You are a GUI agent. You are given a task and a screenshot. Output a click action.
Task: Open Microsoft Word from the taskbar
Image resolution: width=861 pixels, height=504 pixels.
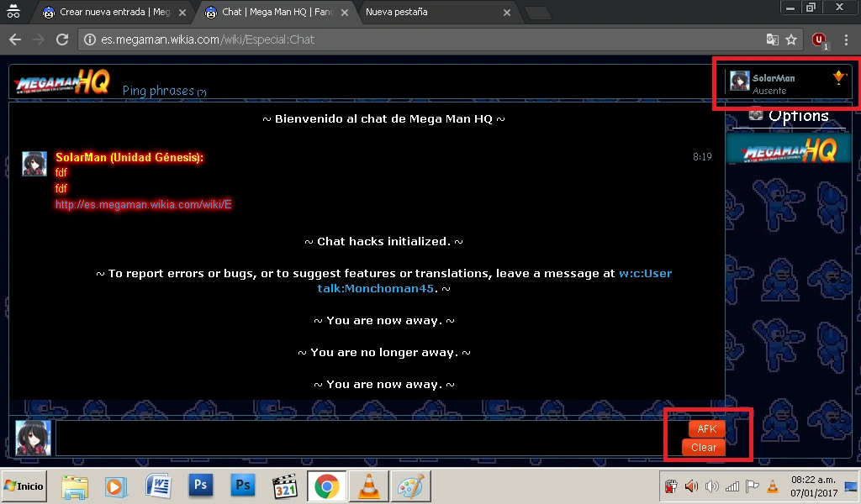pos(158,486)
